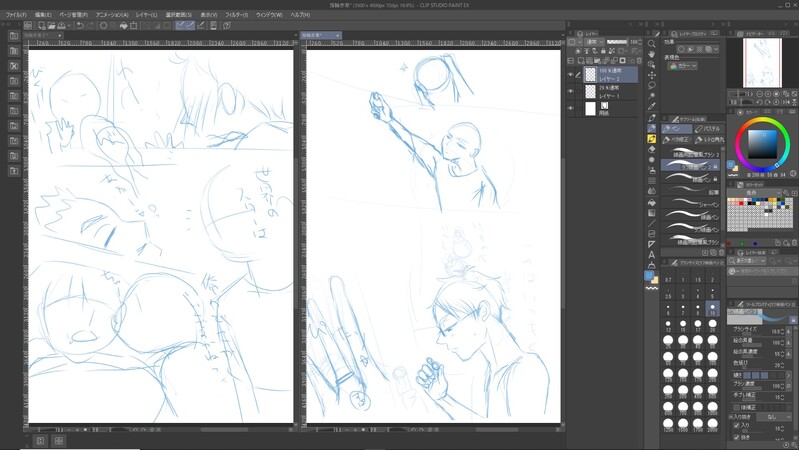Select brush size 20 preset
This screenshot has height=450, width=799.
(x=712, y=326)
